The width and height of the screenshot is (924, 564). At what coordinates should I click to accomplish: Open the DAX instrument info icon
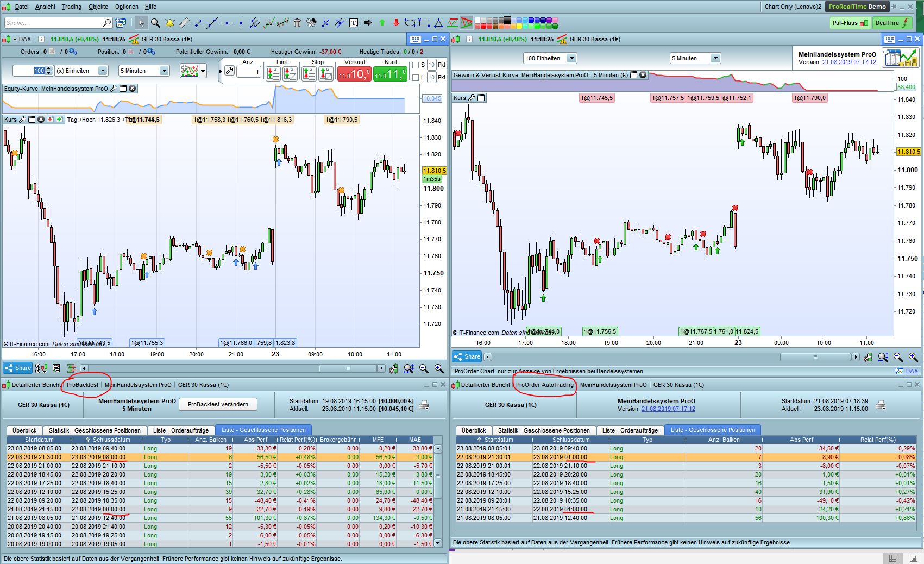pyautogui.click(x=41, y=39)
